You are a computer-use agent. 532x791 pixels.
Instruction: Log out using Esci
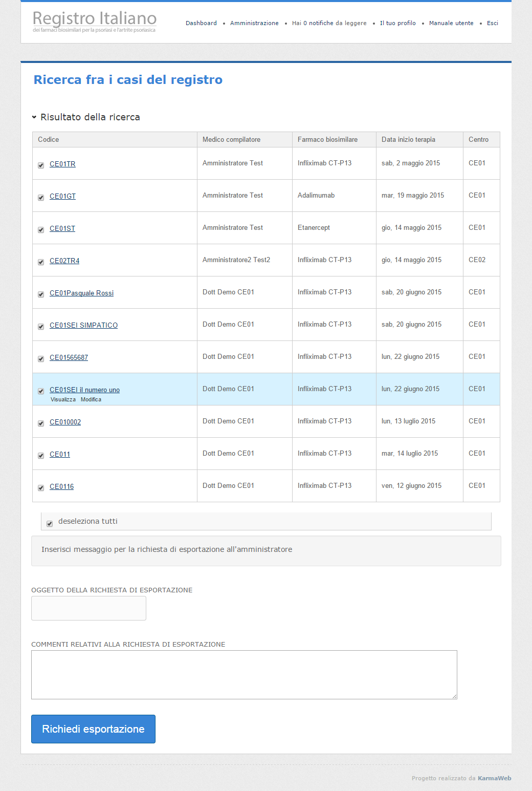click(x=493, y=23)
